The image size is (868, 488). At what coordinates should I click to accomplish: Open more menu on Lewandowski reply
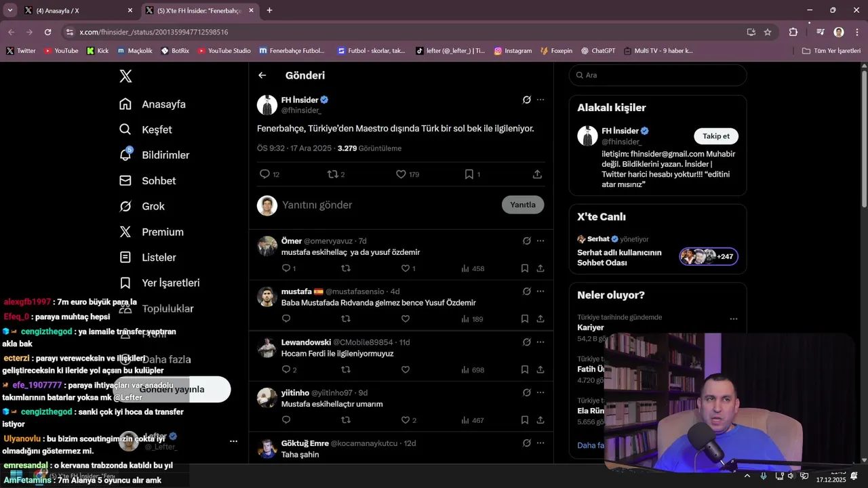point(540,342)
